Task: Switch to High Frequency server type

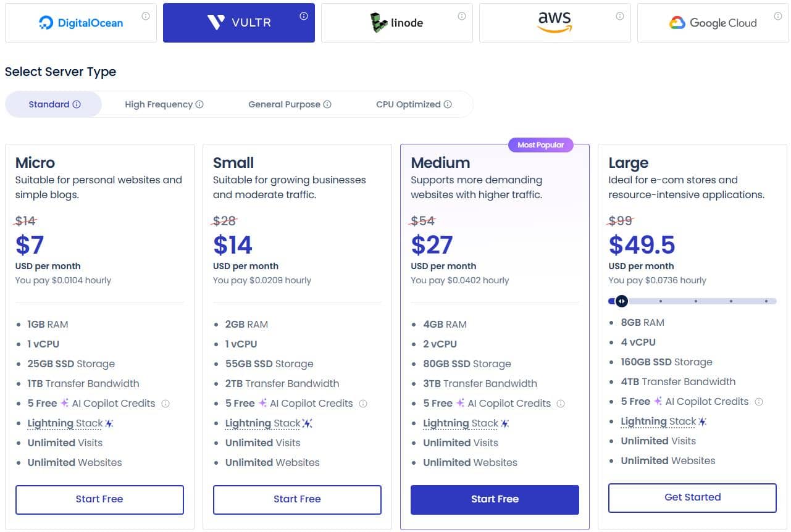Action: tap(164, 104)
